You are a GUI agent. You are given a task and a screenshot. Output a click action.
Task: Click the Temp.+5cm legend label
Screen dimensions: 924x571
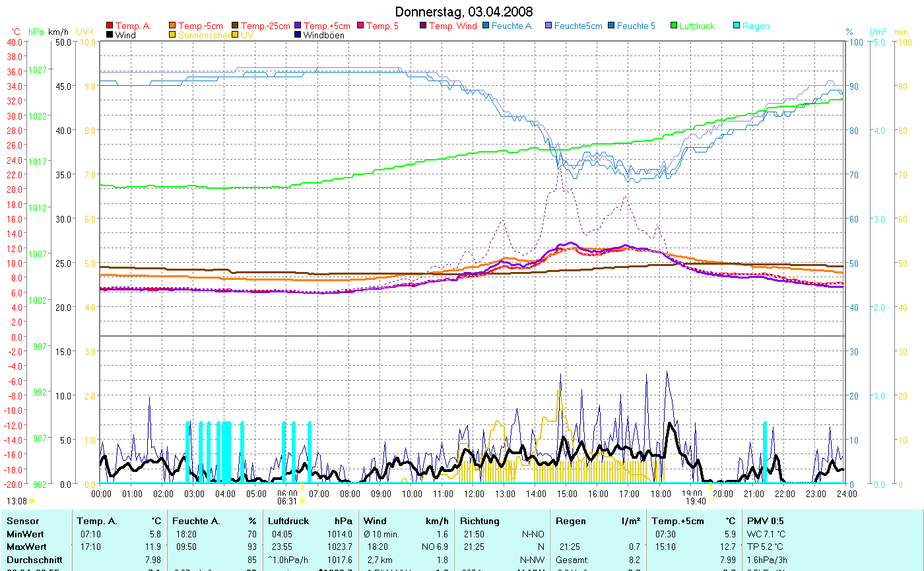(x=327, y=26)
